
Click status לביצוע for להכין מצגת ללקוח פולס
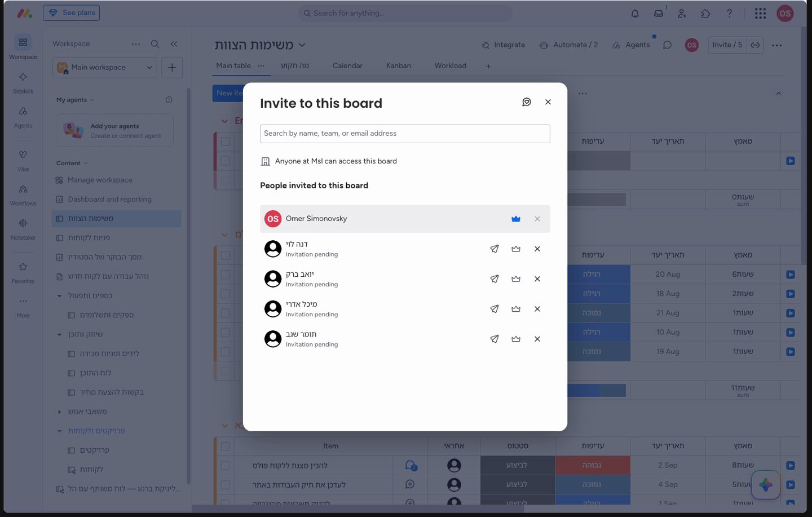[518, 466]
